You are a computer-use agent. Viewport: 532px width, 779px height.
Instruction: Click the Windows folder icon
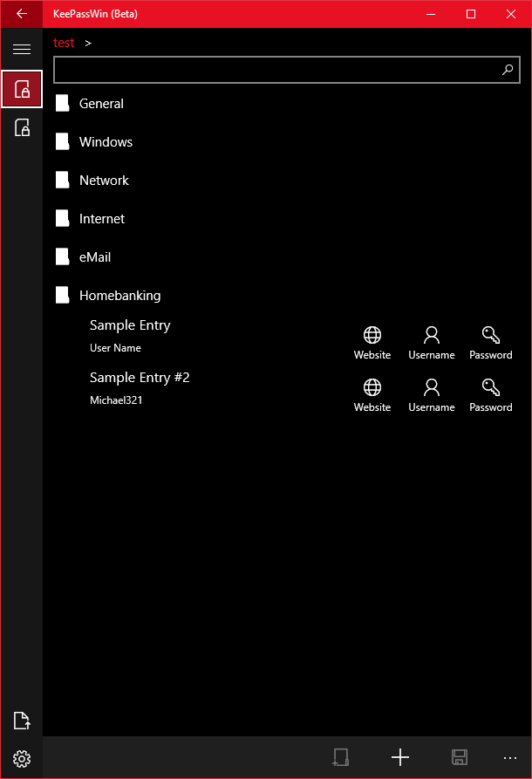click(x=62, y=141)
